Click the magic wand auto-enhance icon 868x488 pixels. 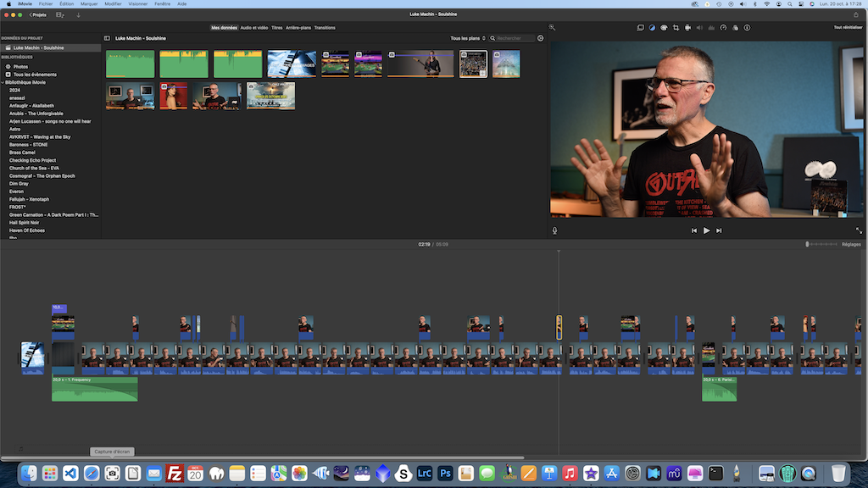pos(552,28)
